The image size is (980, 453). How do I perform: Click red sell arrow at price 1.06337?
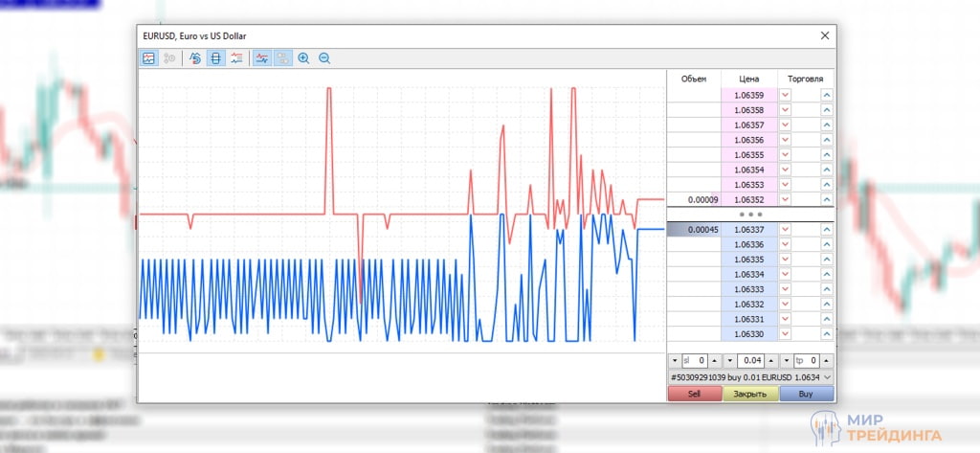coord(786,230)
